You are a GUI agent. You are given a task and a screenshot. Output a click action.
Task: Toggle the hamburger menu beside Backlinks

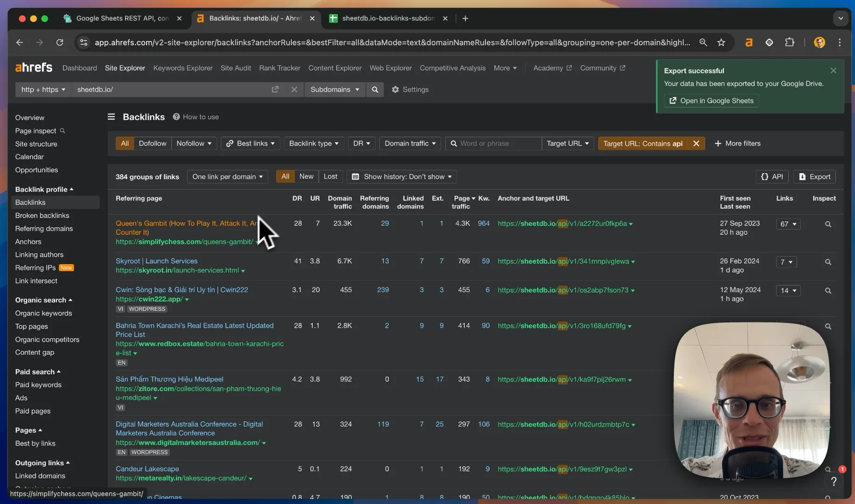(x=111, y=117)
